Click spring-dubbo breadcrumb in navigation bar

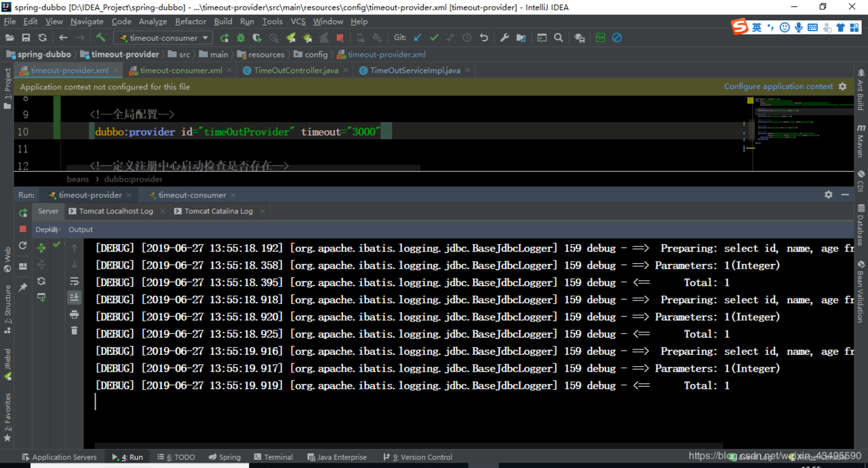(39, 54)
